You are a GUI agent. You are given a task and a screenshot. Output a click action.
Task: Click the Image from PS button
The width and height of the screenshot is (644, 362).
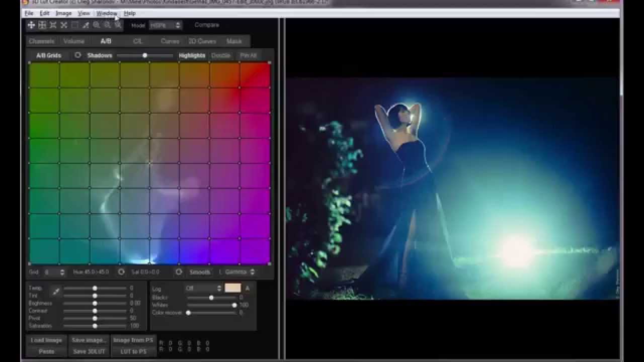[133, 340]
